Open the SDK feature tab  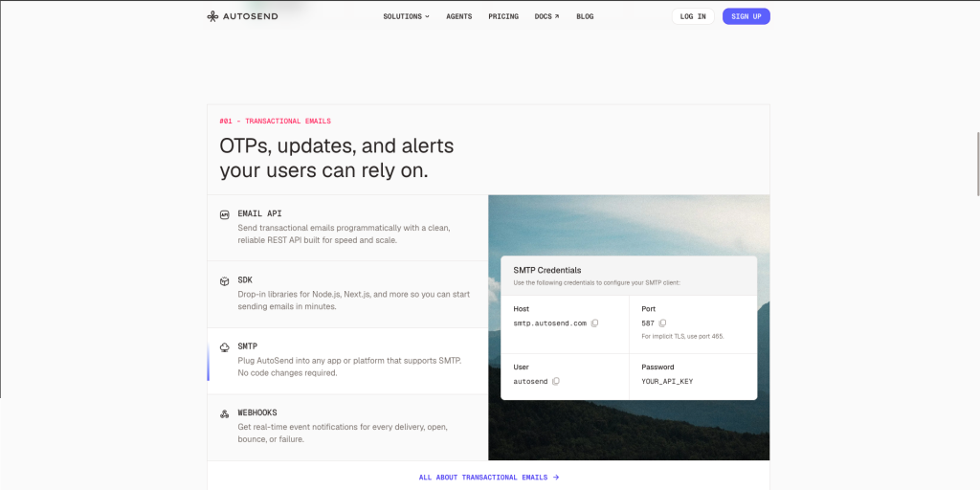click(x=347, y=295)
